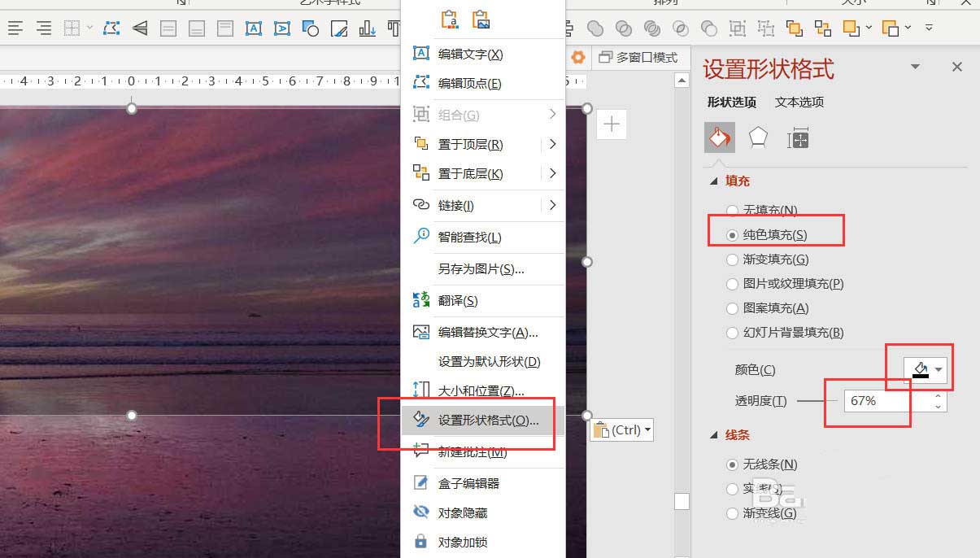Image resolution: width=980 pixels, height=558 pixels.
Task: Expand the 置于顶层(R) submenu arrow
Action: tap(552, 144)
